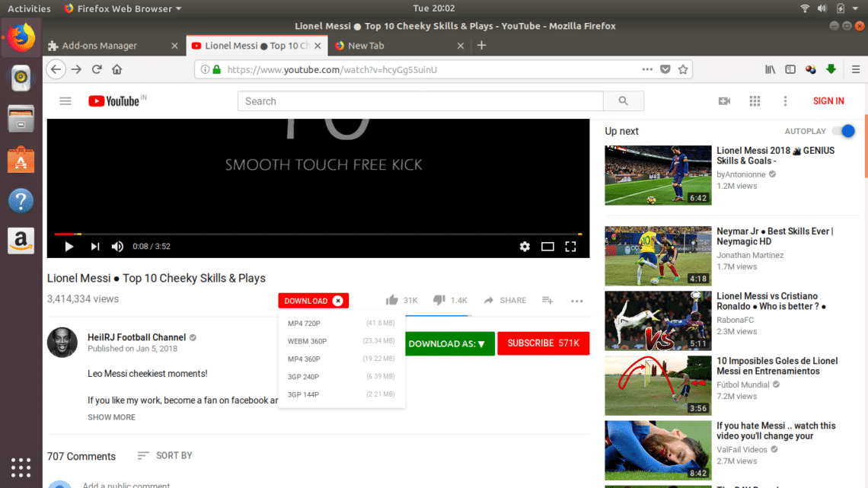Click SUBSCRIBE 571K button
Image resolution: width=868 pixels, height=488 pixels.
coord(543,343)
